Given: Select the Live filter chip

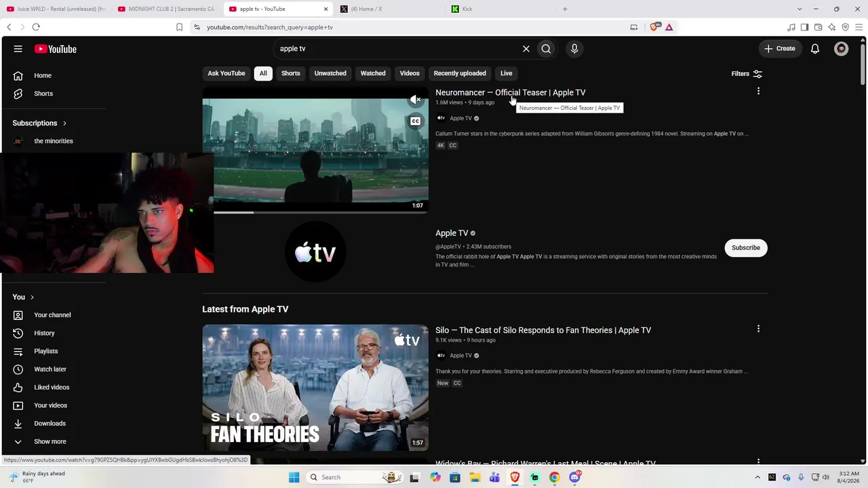Looking at the screenshot, I should [x=507, y=73].
